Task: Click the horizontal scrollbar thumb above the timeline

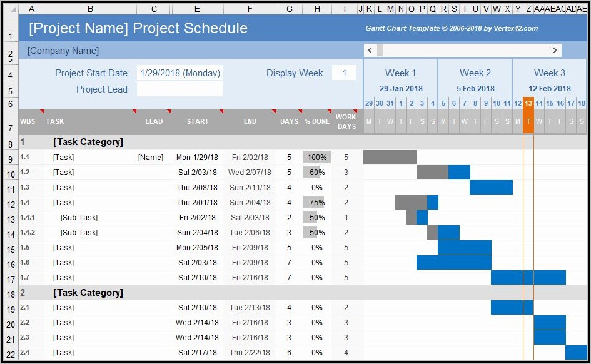Action: [380, 51]
